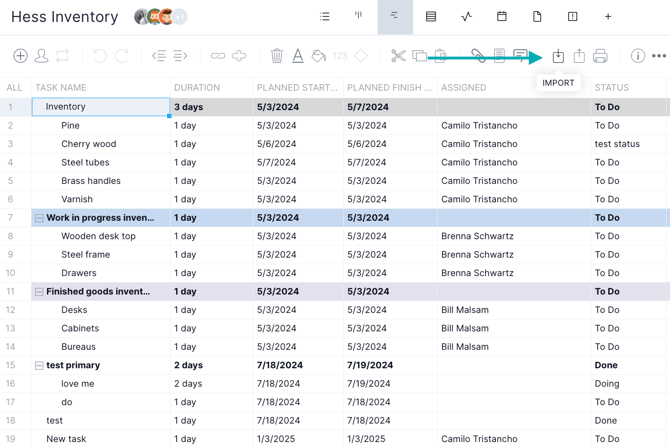The image size is (670, 447).
Task: Select row number 9
Action: 10,255
